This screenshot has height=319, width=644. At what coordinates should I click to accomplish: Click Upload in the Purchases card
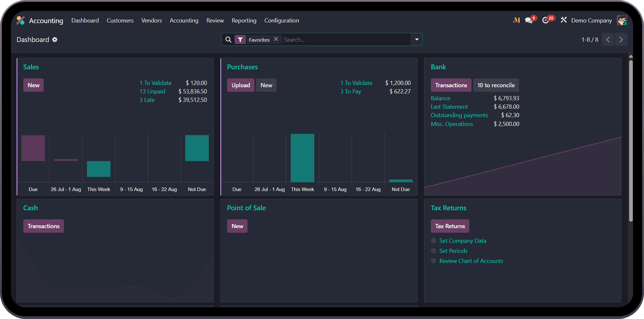[x=240, y=85]
